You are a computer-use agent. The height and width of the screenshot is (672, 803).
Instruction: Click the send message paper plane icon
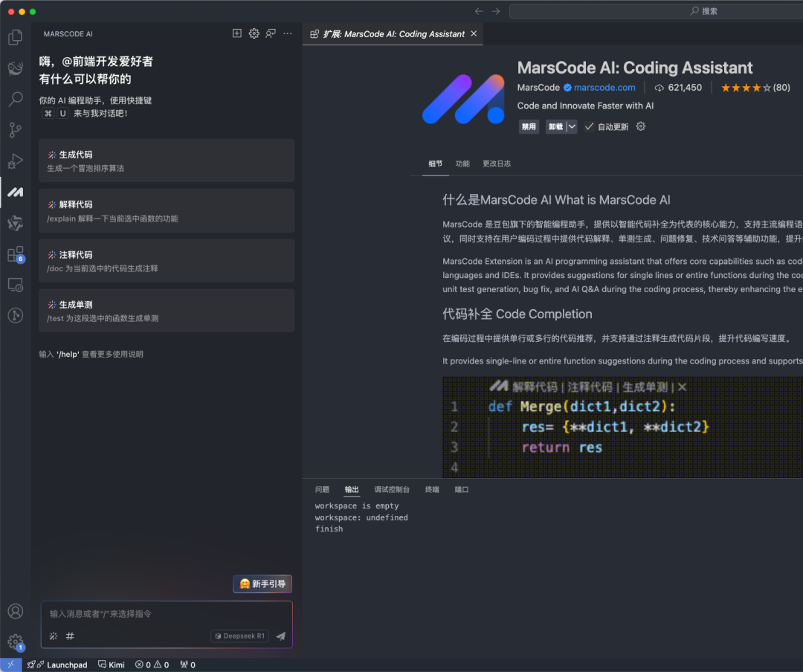tap(281, 636)
